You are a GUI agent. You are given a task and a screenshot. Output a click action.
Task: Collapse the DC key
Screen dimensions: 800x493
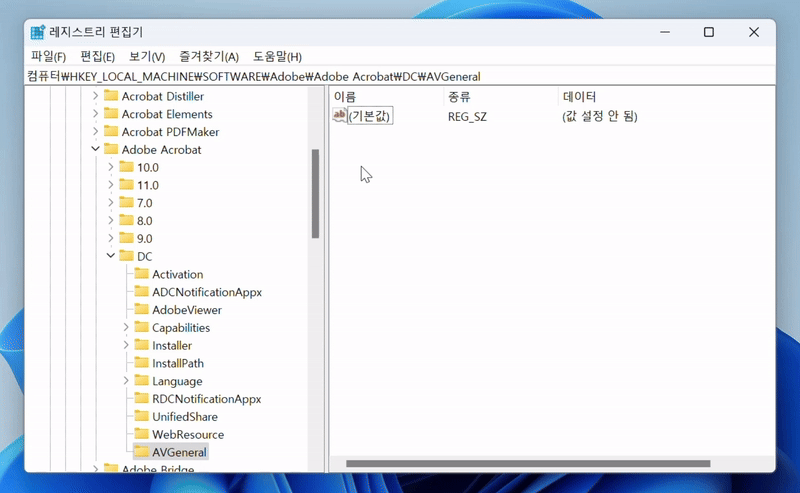[111, 256]
